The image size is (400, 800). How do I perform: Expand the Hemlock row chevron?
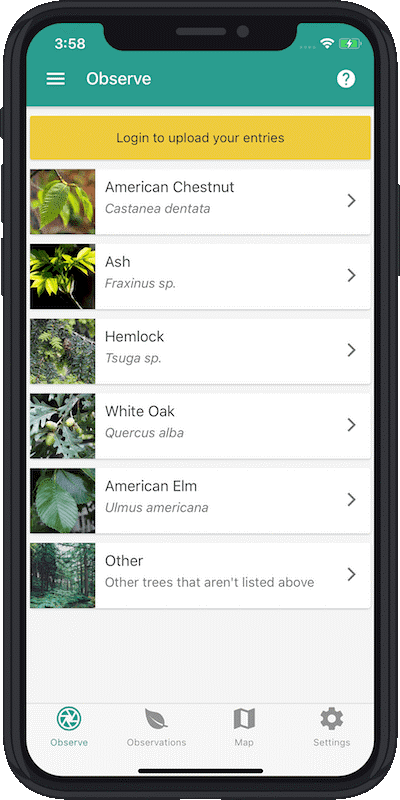coord(352,350)
